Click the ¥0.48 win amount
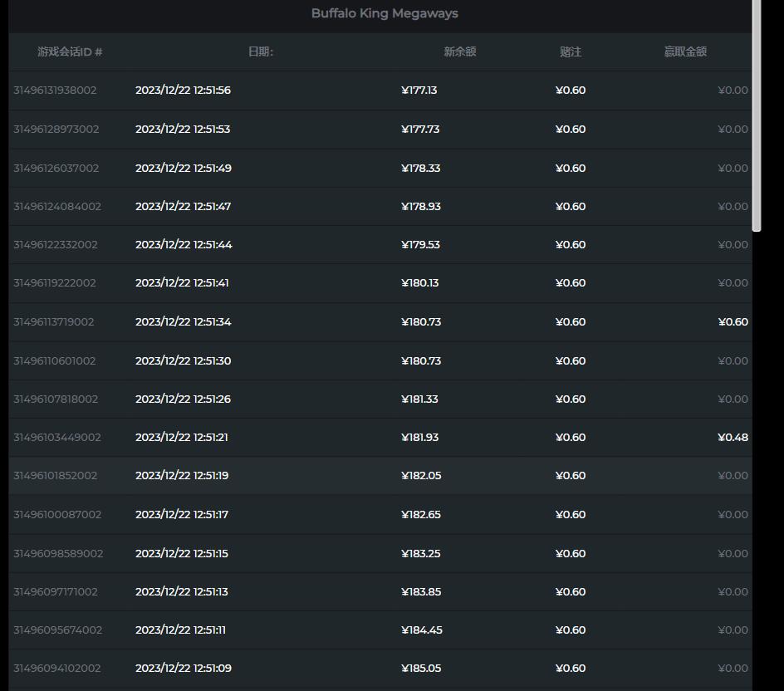 pyautogui.click(x=733, y=438)
